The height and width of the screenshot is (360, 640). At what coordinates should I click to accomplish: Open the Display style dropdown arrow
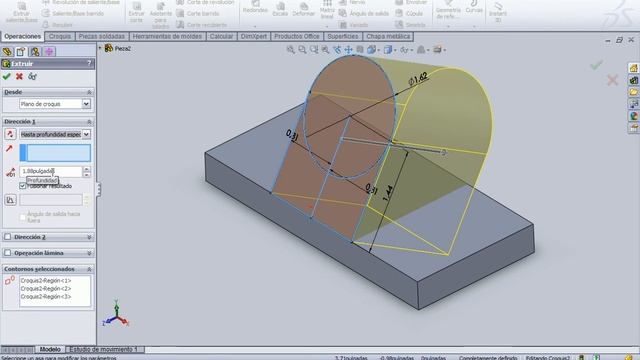[x=394, y=50]
